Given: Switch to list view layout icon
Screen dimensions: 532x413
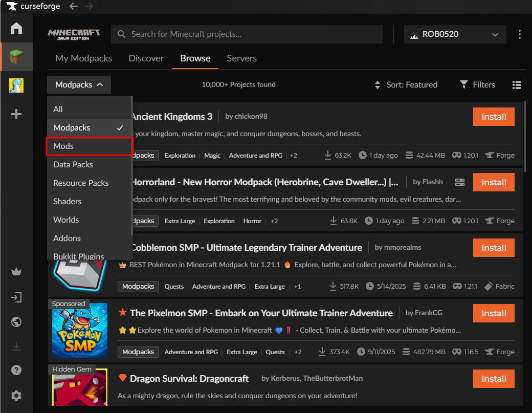Looking at the screenshot, I should click(x=516, y=85).
